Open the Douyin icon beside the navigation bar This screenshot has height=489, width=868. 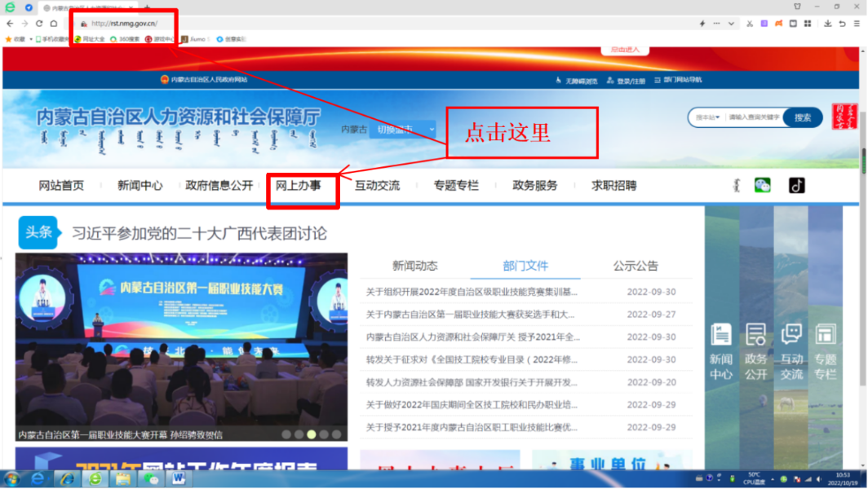(x=796, y=185)
